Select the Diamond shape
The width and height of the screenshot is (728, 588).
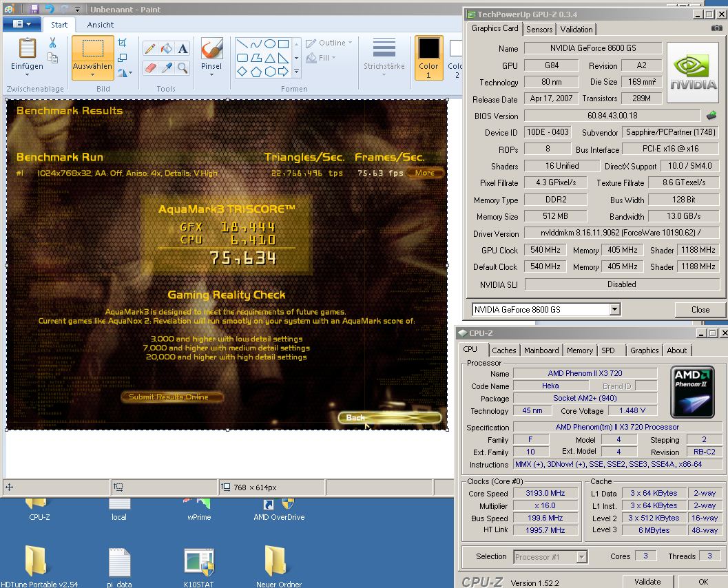pyautogui.click(x=242, y=72)
